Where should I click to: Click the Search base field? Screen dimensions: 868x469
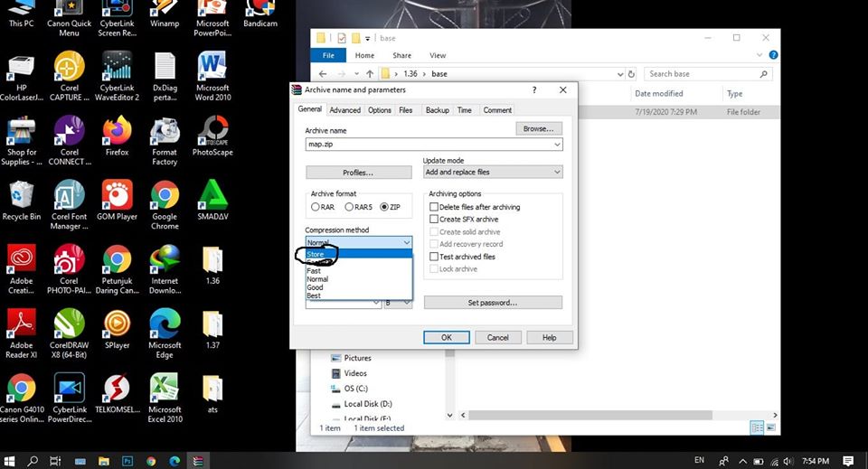(x=707, y=73)
